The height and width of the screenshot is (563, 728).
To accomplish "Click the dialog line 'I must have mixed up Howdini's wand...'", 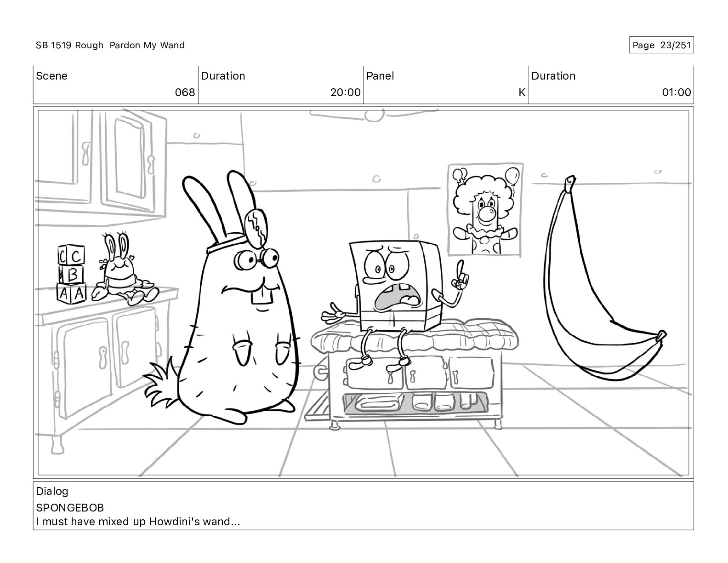I will coord(138,522).
